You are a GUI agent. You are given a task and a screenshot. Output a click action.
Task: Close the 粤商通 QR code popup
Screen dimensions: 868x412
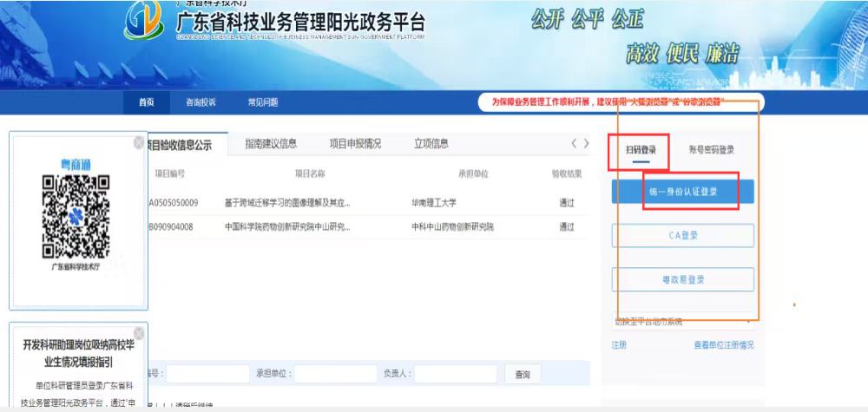(138, 142)
